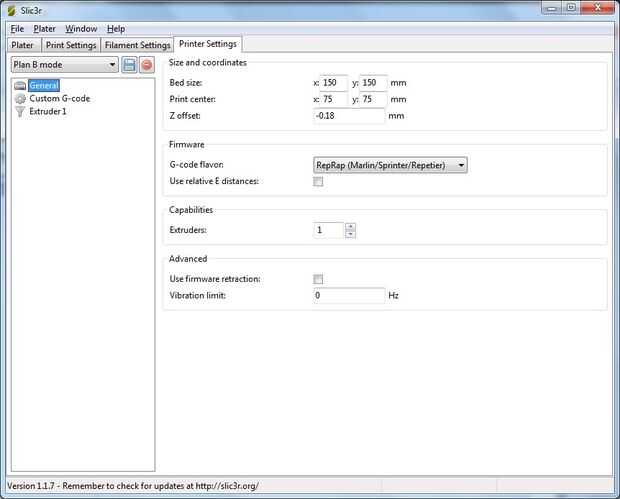Open the Help menu
This screenshot has height=499, width=620.
coord(116,29)
